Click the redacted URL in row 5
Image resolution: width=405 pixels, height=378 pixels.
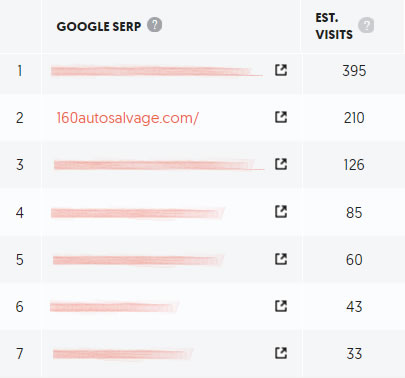click(x=138, y=260)
